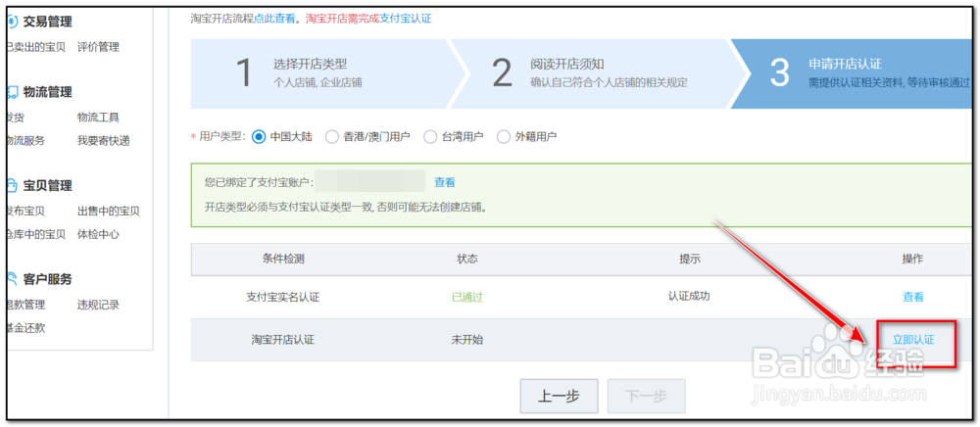Click the 未开始 status text

coord(466,340)
